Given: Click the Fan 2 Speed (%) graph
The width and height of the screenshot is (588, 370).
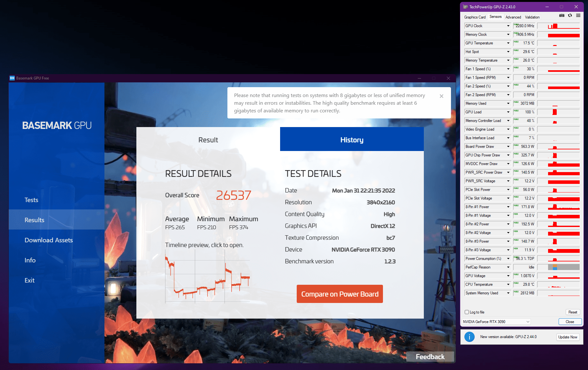Looking at the screenshot, I should coord(558,86).
